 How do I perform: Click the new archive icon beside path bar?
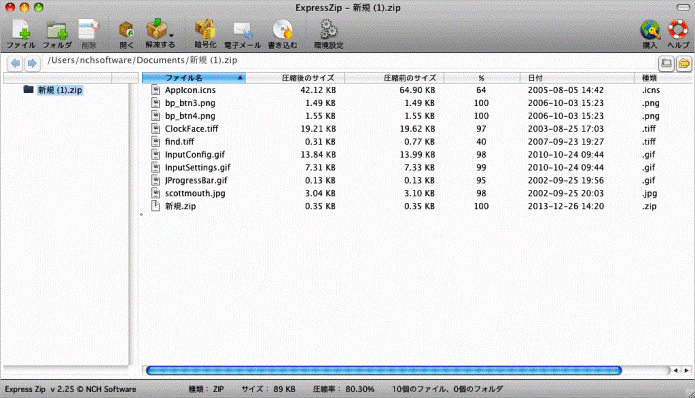[x=666, y=63]
